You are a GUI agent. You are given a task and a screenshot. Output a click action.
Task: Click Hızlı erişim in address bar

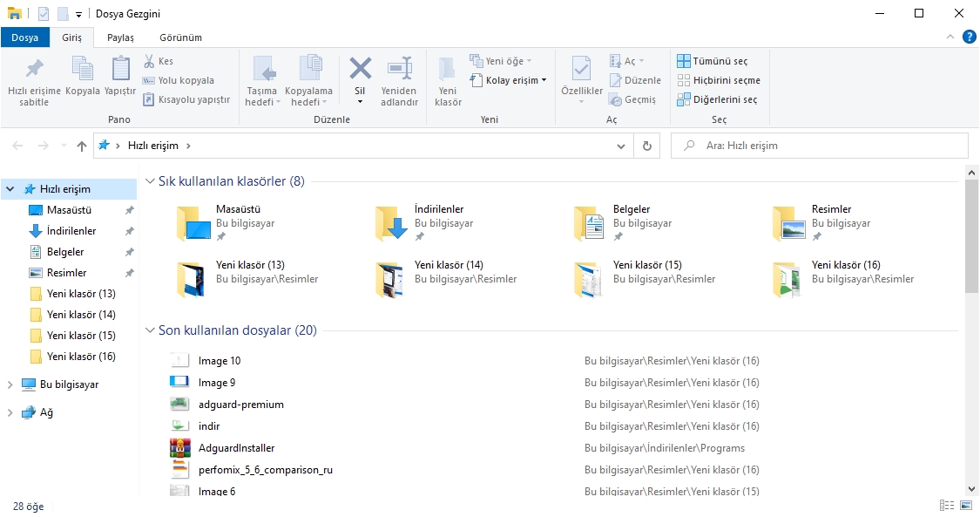coord(153,146)
